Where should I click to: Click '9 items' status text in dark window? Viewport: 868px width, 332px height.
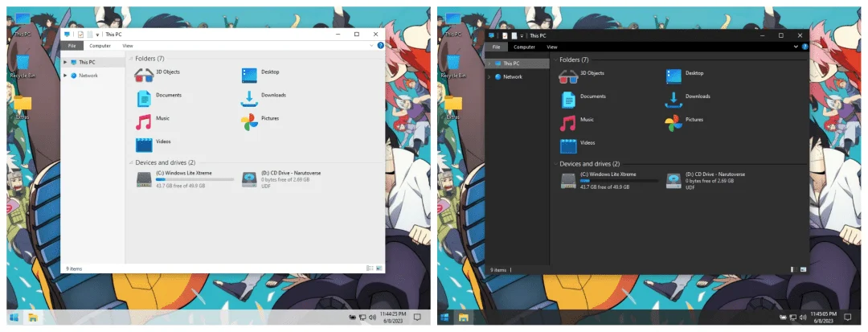498,270
